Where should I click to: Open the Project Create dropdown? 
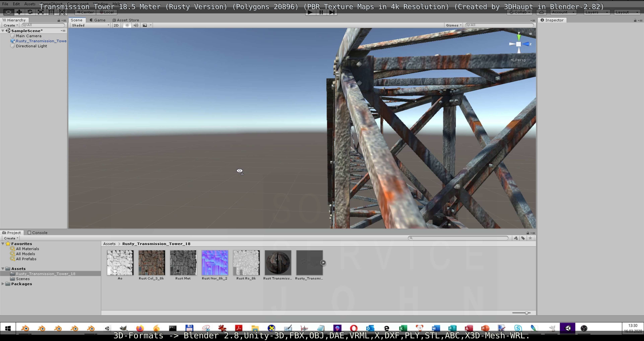tap(11, 238)
